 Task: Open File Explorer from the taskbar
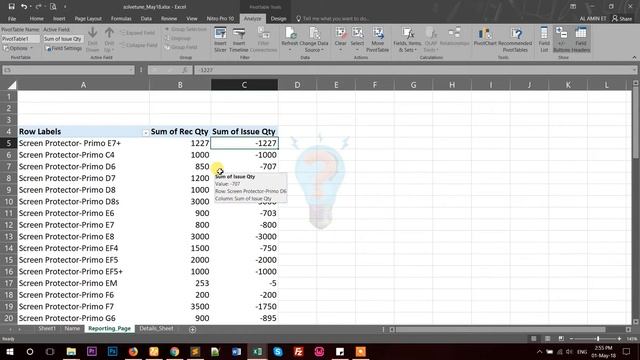tap(71, 351)
